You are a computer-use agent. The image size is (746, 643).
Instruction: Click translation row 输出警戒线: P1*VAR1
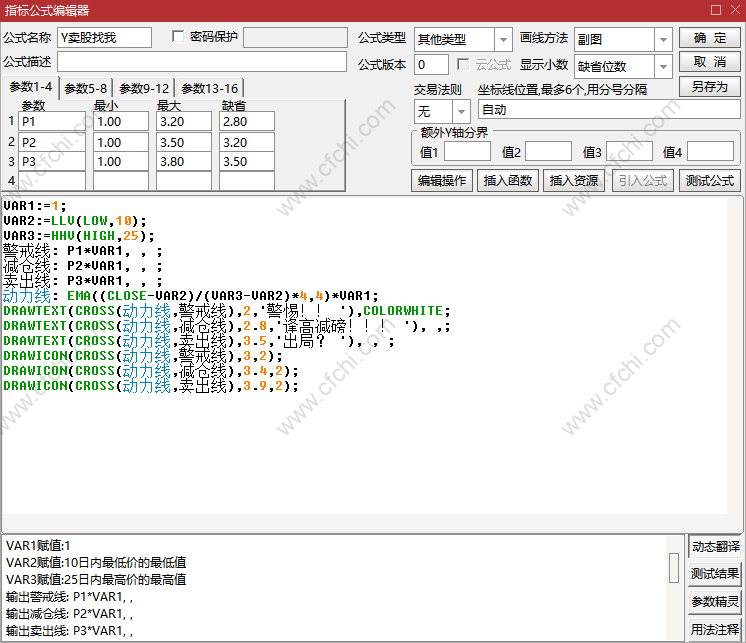click(x=69, y=597)
